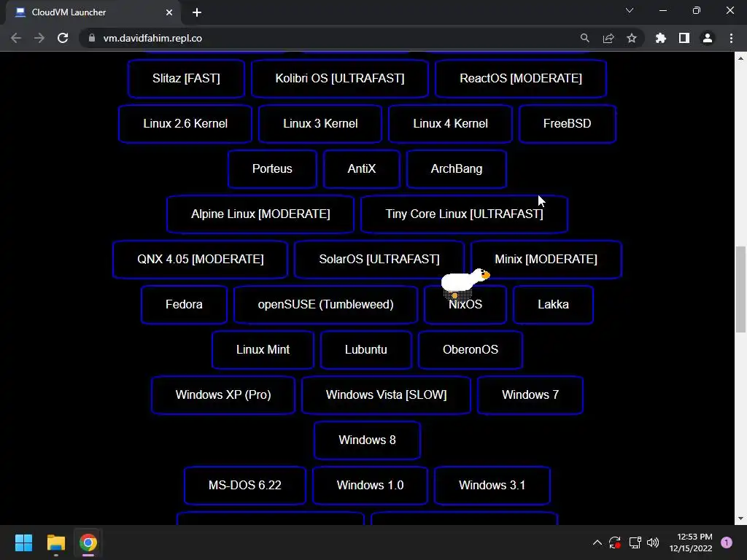Toggle the browser side panel

coord(684,38)
